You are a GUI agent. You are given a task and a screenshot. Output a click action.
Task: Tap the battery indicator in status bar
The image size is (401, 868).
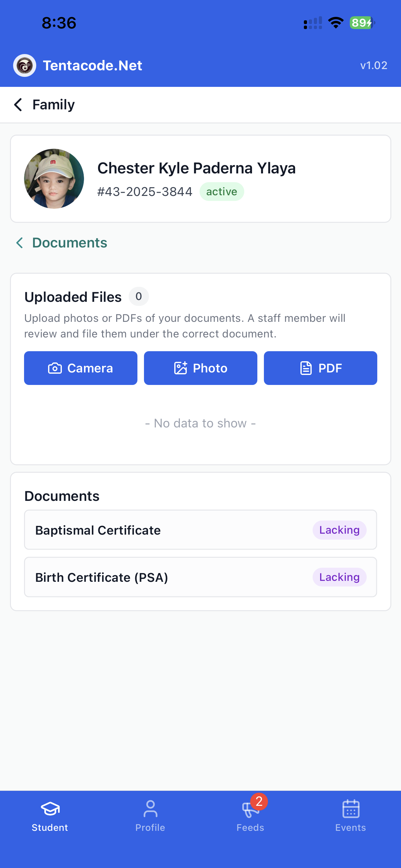[362, 23]
